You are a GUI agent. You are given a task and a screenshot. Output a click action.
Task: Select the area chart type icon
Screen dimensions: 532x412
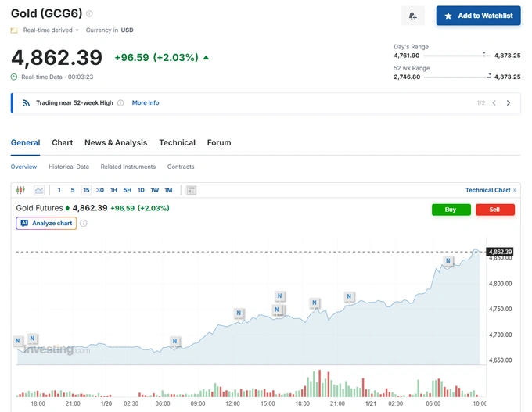pos(38,190)
